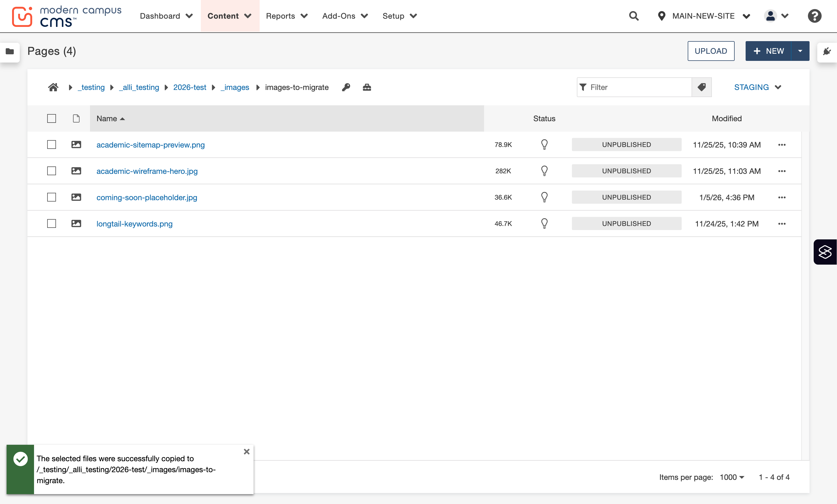Open the global search magnifier

634,16
